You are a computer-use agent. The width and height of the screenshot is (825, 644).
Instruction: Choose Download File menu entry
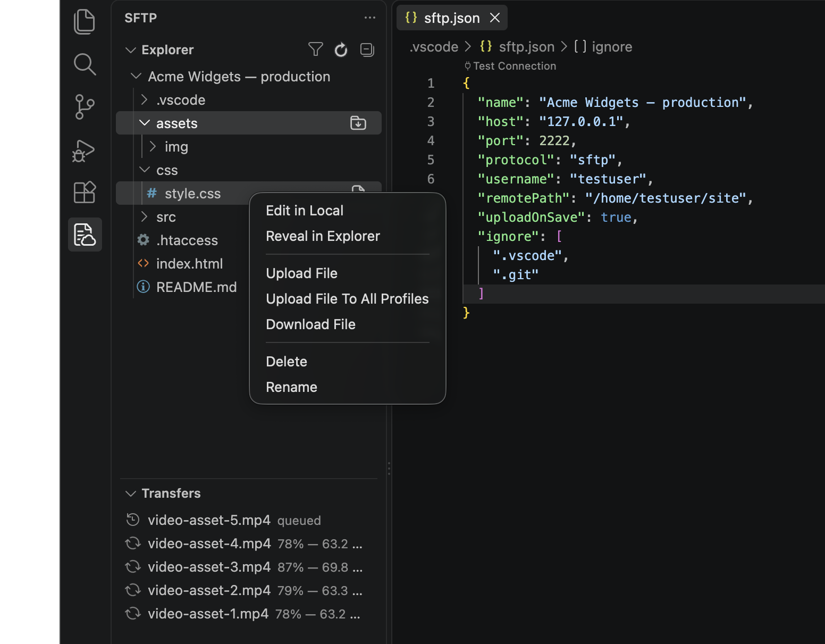coord(348,324)
